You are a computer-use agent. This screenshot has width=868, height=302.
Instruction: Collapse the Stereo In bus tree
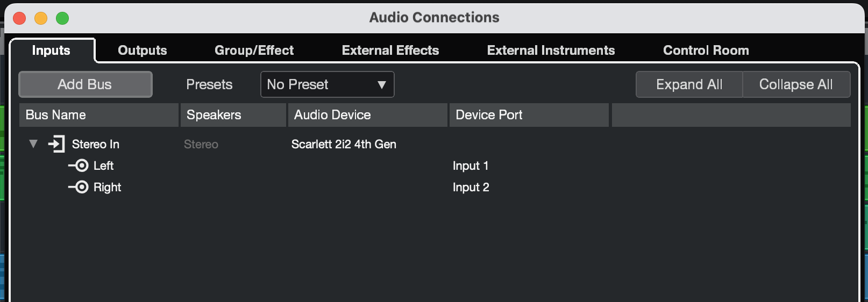33,144
